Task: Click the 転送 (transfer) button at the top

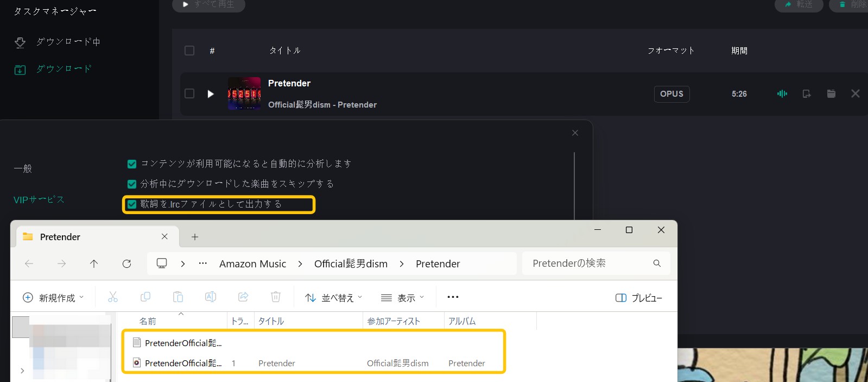Action: 799,4
